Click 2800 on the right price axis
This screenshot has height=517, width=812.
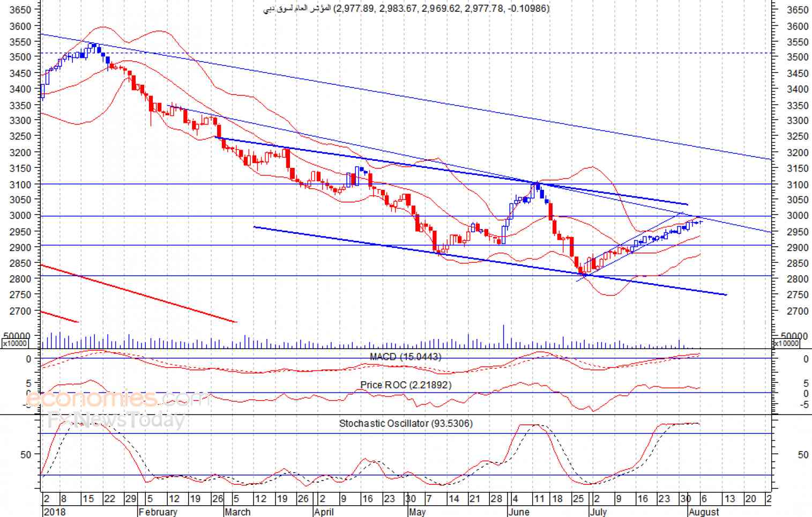[798, 279]
